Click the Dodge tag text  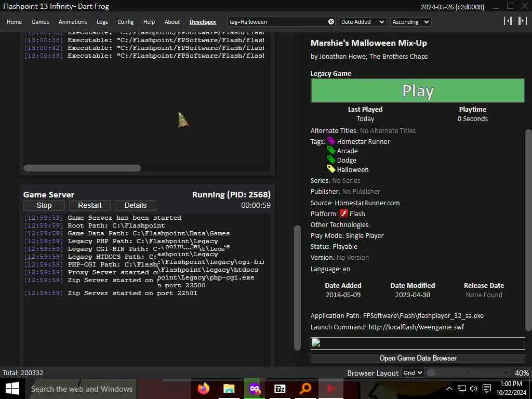[x=347, y=160]
